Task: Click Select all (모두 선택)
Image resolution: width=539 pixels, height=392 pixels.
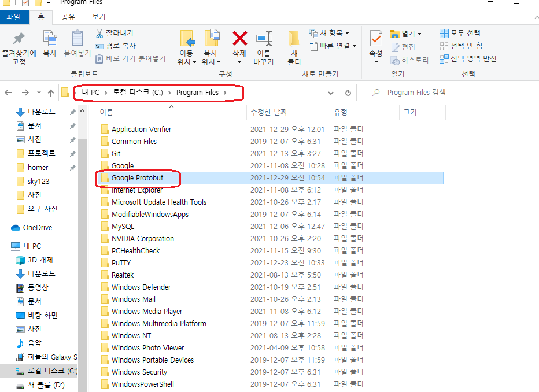Action: tap(460, 34)
